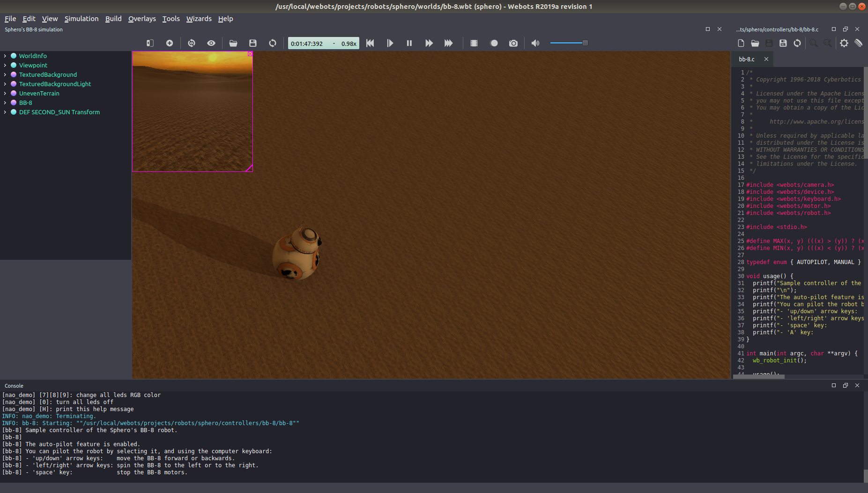This screenshot has width=868, height=493.
Task: Expand the DEF SECOND_SUN Transform node
Action: click(5, 112)
